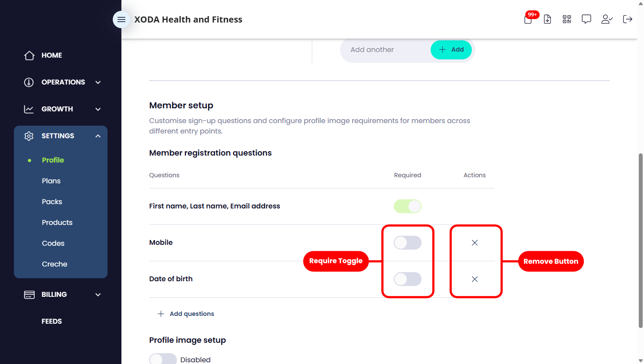644x364 pixels.
Task: Click the logout icon in header
Action: pos(628,19)
